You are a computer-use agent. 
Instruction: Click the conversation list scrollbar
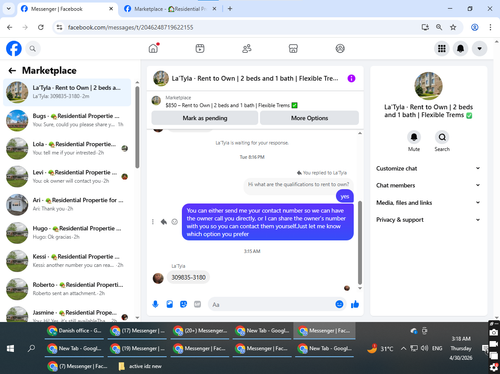[137, 127]
